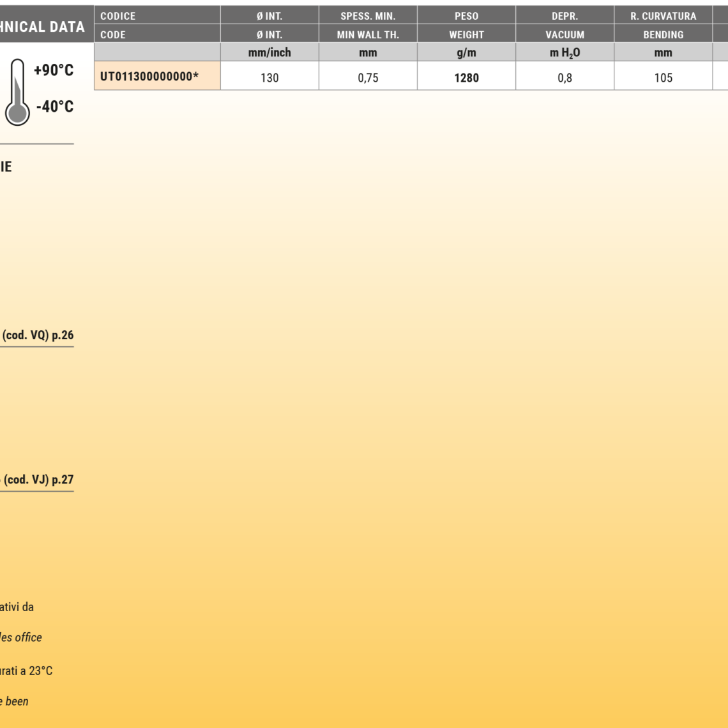This screenshot has width=728, height=728.
Task: Click the CODICE column header
Action: [x=118, y=17]
